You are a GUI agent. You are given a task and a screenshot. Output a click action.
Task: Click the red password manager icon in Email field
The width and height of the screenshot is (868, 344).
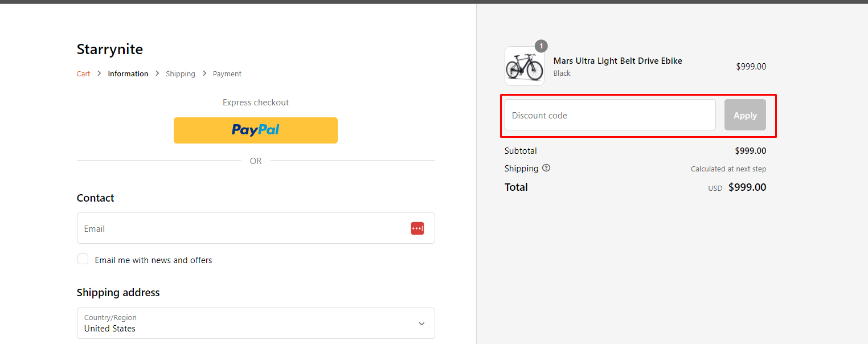point(417,228)
